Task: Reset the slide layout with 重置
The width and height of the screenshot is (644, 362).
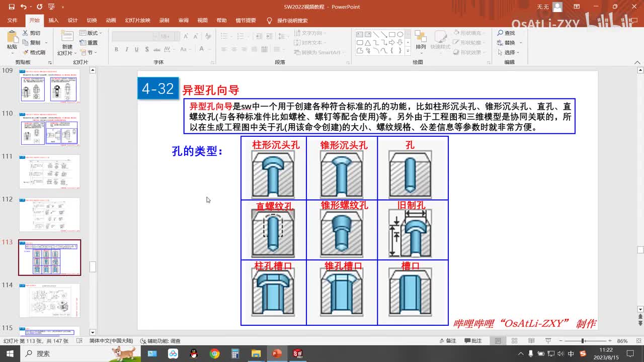Action: pyautogui.click(x=89, y=43)
